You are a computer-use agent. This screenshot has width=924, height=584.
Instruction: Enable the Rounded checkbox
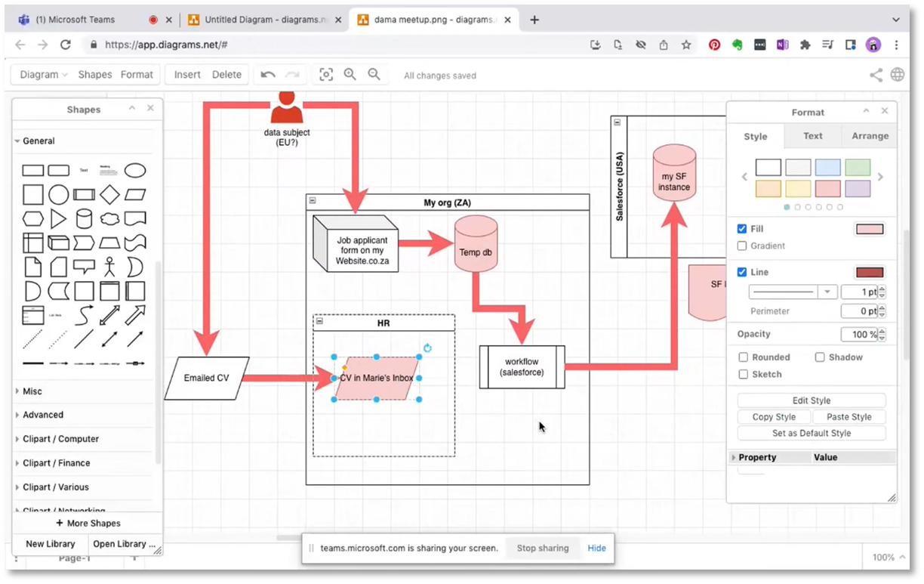click(x=744, y=357)
